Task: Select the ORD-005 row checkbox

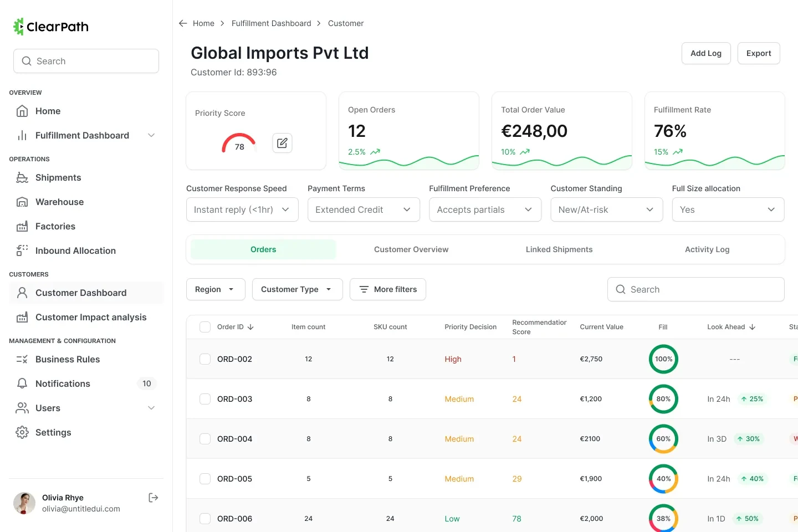Action: click(x=205, y=479)
